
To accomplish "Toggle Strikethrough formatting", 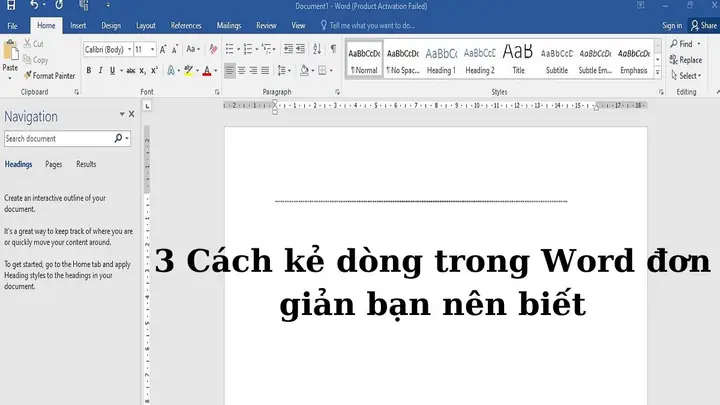I will click(131, 71).
